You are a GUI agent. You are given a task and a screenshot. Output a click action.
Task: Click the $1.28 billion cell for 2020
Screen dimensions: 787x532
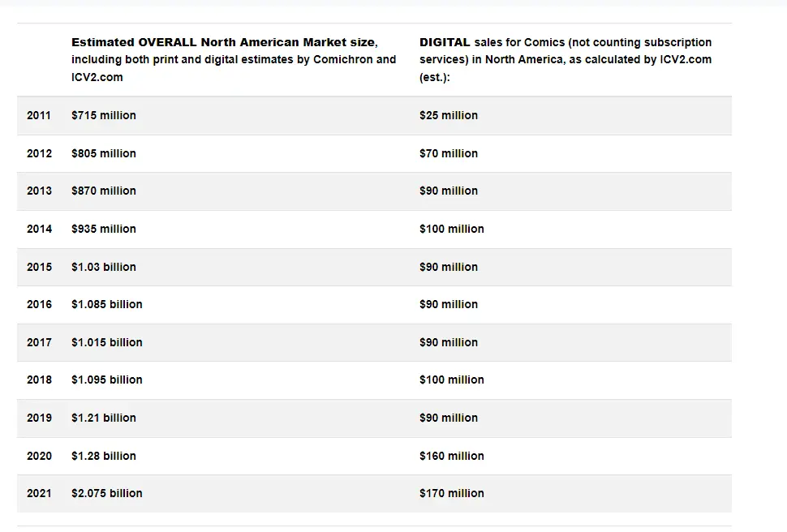click(104, 456)
